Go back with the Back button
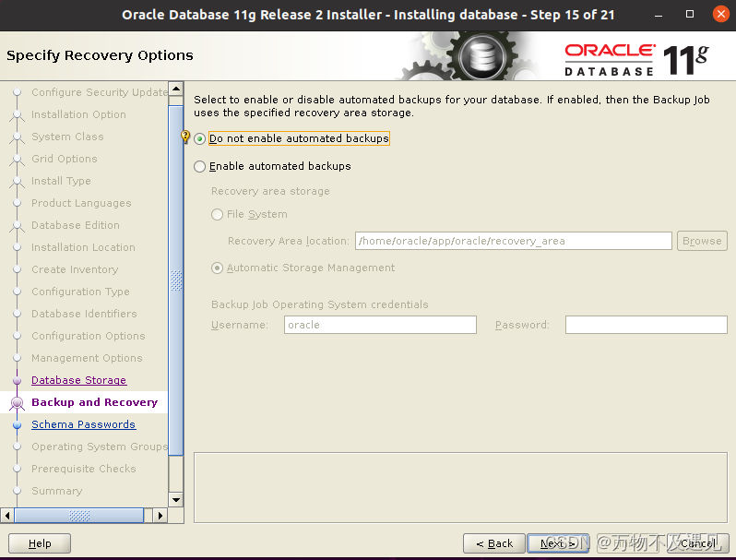This screenshot has width=736, height=560. tap(493, 543)
